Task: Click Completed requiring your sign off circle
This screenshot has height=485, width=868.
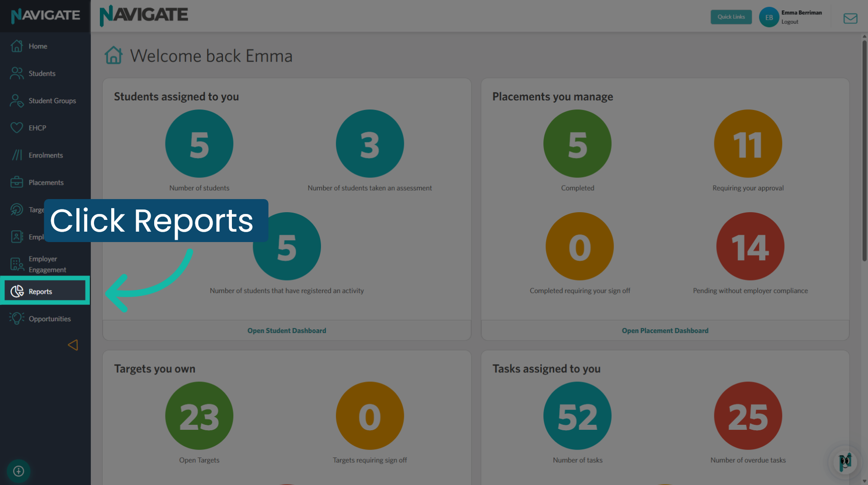Action: (580, 246)
